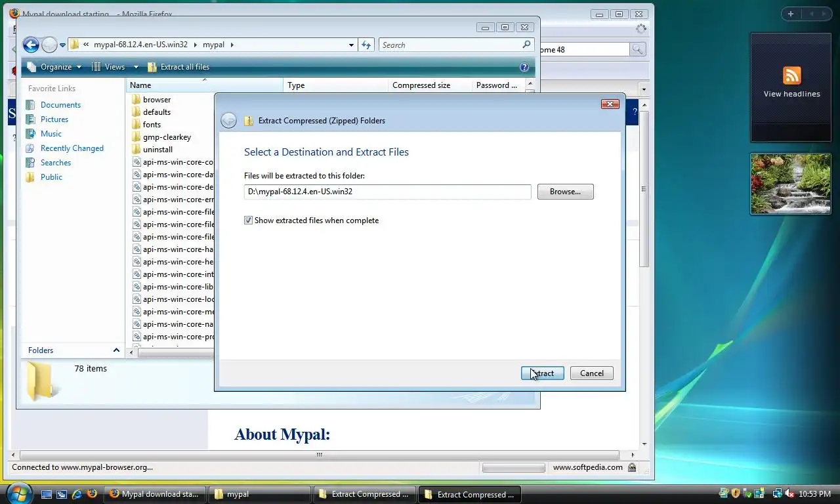Click the RSS feed headlines gadget icon

[x=791, y=75]
